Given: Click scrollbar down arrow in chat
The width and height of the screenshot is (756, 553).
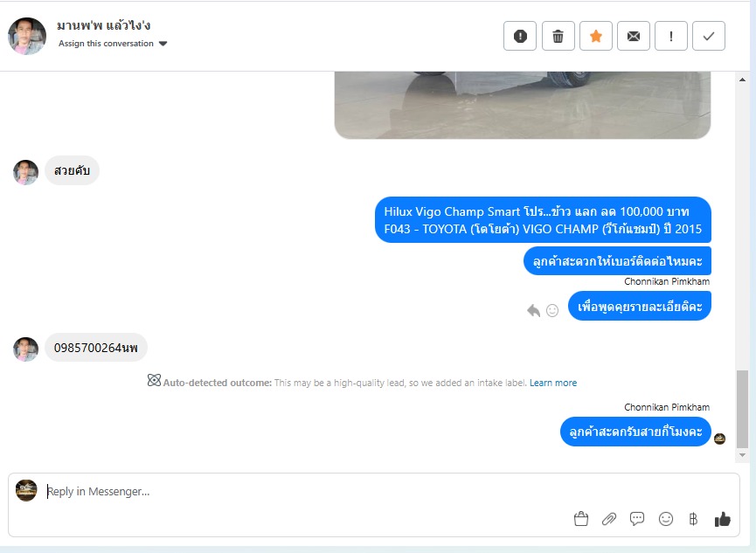Looking at the screenshot, I should click(743, 455).
